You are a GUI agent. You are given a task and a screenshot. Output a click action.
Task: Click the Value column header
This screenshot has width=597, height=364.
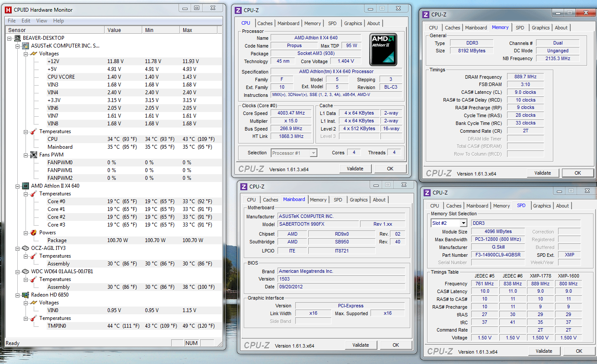123,30
